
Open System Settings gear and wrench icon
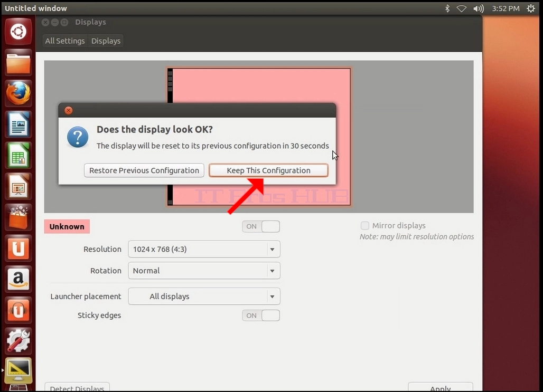pos(18,341)
